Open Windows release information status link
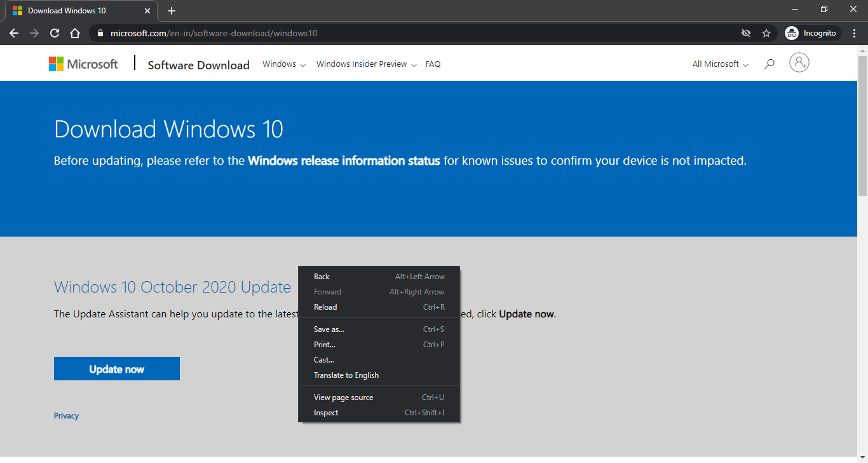 [x=344, y=161]
